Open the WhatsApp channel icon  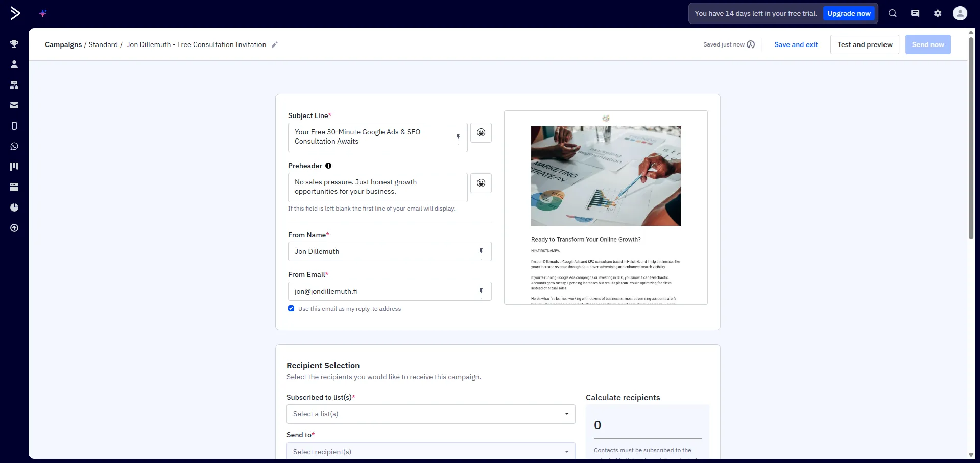tap(14, 146)
